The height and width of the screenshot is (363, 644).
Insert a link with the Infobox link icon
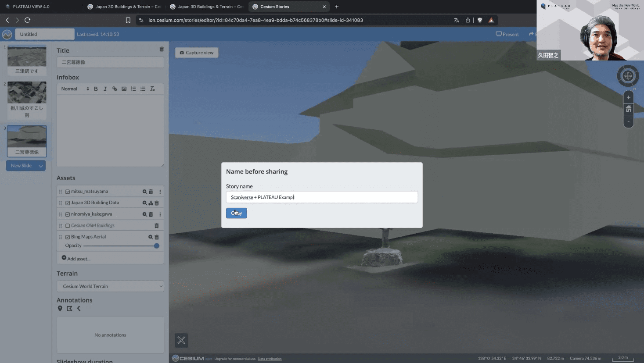[115, 89]
